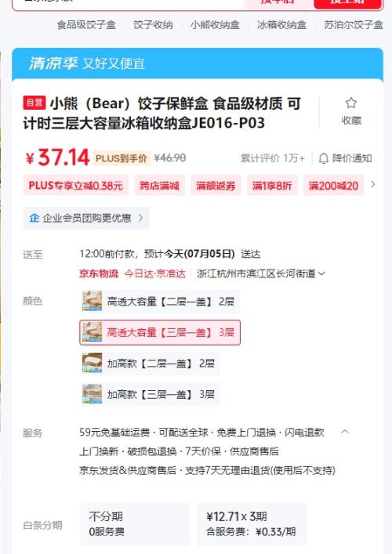Expand more promotions with right arrow
392x554 pixels.
coord(372,184)
